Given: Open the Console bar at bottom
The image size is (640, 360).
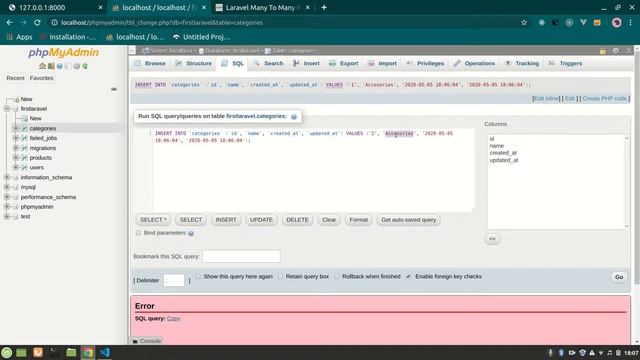Looking at the screenshot, I should click(x=147, y=341).
